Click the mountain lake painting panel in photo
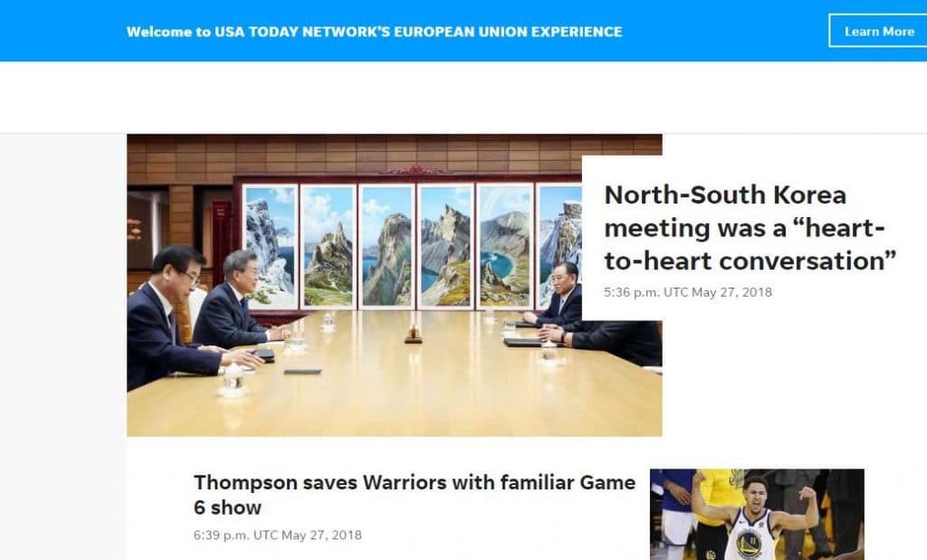The image size is (927, 560). click(x=504, y=247)
